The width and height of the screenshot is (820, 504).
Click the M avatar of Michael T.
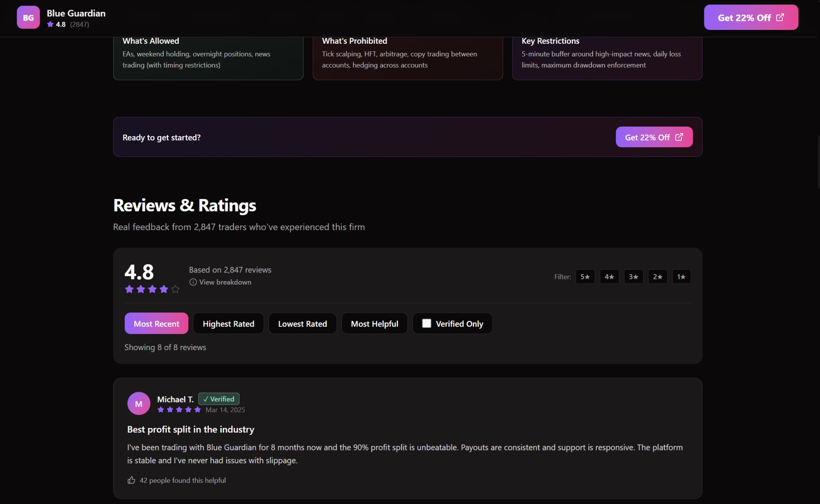click(x=139, y=404)
